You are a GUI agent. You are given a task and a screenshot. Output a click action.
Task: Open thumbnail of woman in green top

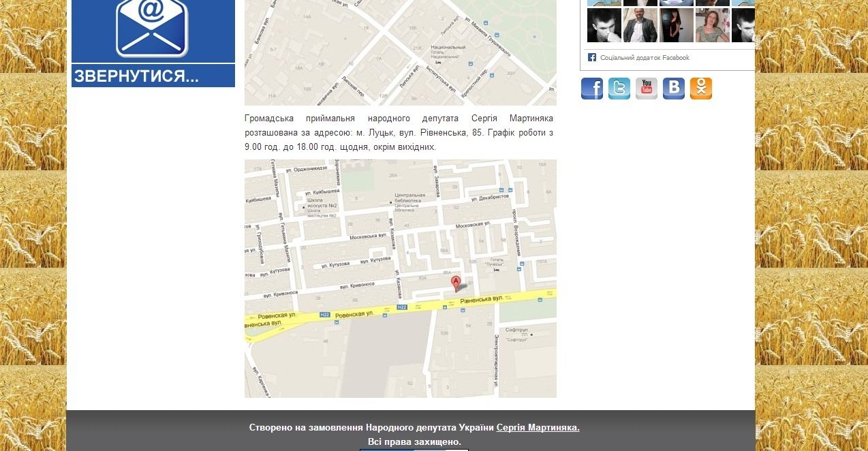[712, 26]
